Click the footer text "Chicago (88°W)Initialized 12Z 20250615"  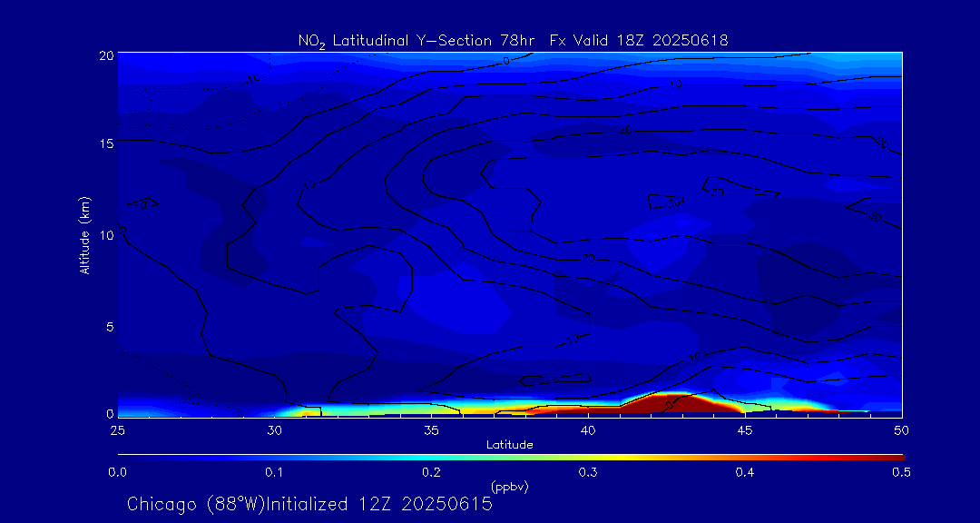point(310,504)
